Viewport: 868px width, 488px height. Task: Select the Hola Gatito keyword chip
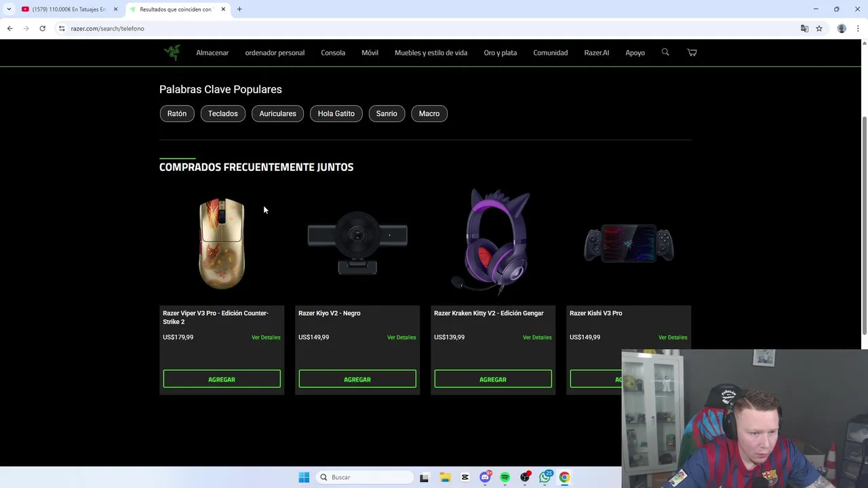(336, 113)
